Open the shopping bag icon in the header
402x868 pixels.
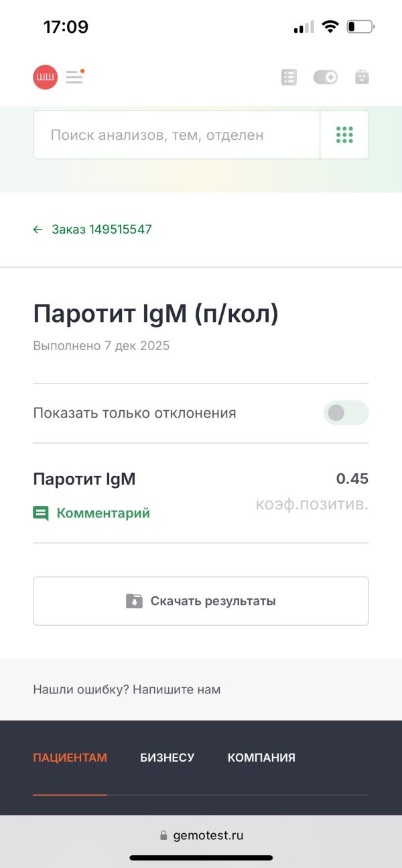[362, 77]
